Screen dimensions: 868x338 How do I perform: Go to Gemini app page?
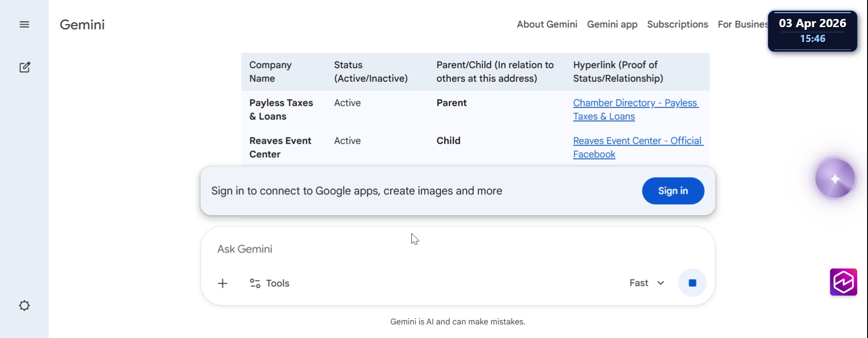click(x=612, y=24)
